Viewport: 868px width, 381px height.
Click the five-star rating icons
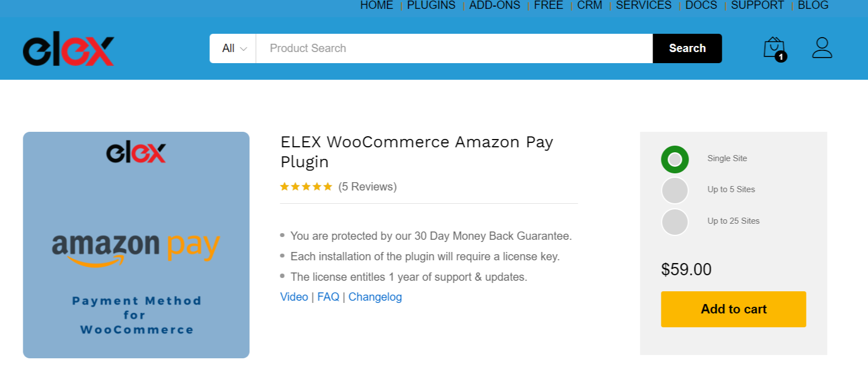pyautogui.click(x=306, y=187)
